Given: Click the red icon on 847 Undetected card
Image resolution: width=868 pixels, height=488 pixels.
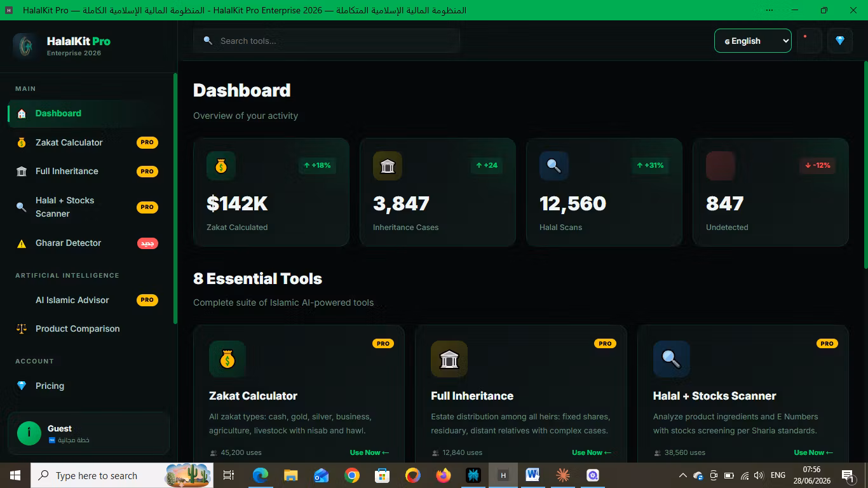Looking at the screenshot, I should click(721, 166).
